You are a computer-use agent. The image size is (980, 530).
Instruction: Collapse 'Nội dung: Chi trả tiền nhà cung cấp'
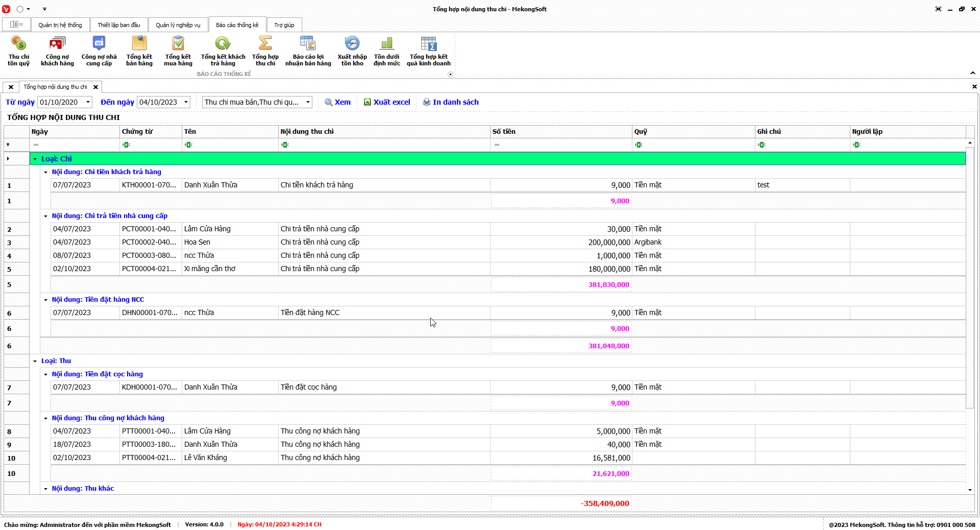[45, 216]
